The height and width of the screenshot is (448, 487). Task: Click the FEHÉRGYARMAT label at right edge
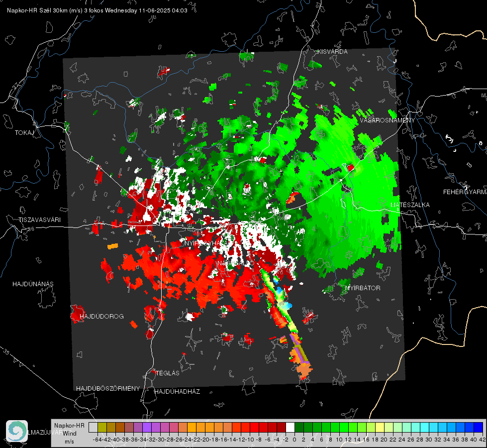tap(465, 192)
